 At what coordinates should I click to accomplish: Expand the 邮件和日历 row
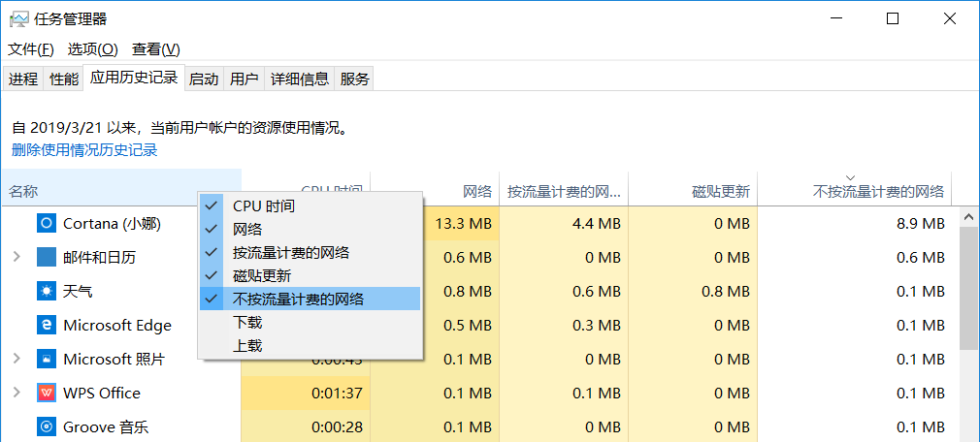(16, 257)
